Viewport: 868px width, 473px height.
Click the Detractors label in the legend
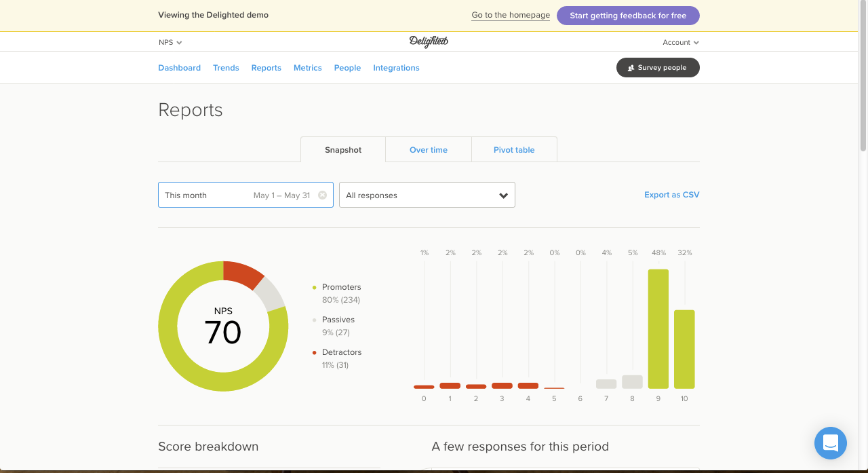click(342, 352)
